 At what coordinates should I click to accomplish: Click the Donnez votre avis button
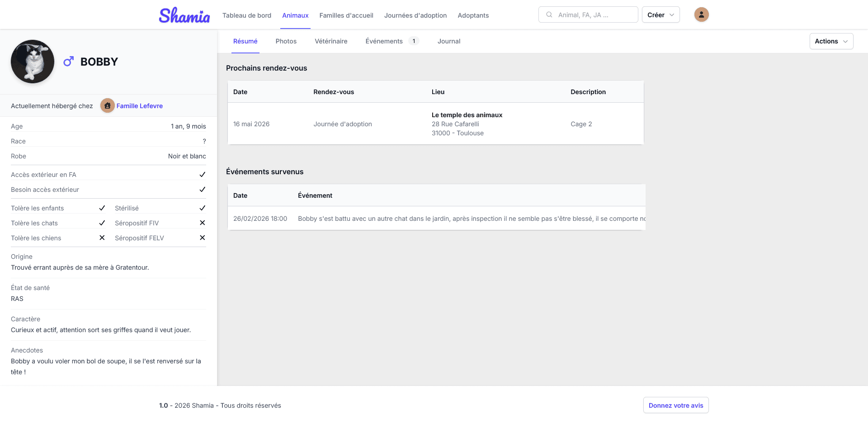pyautogui.click(x=675, y=405)
